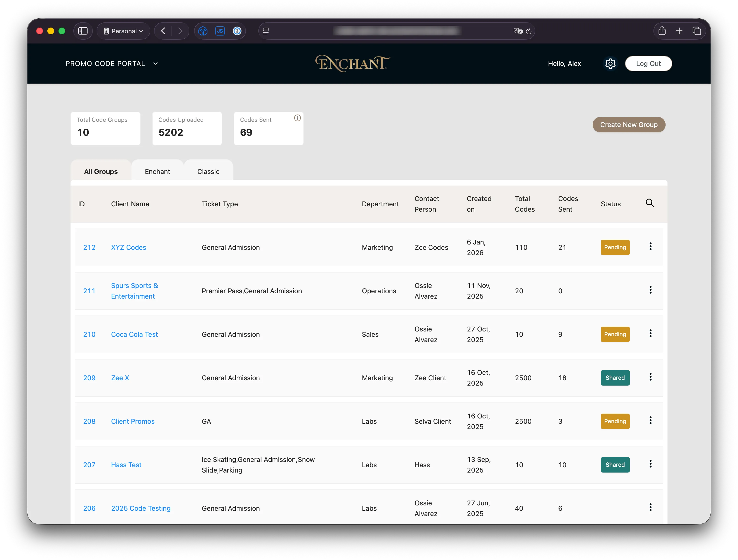Open the Personal profile dropdown

[123, 31]
